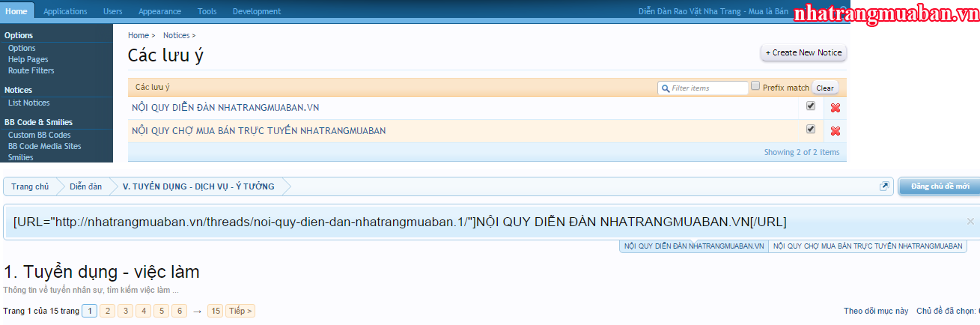The image size is (980, 325).
Task: Enable the Prefix match checkbox
Action: tap(755, 86)
